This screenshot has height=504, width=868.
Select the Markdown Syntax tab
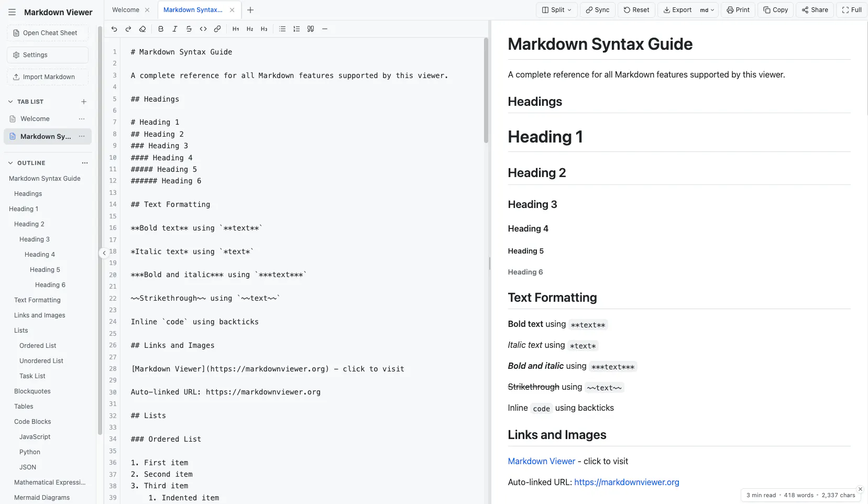193,10
